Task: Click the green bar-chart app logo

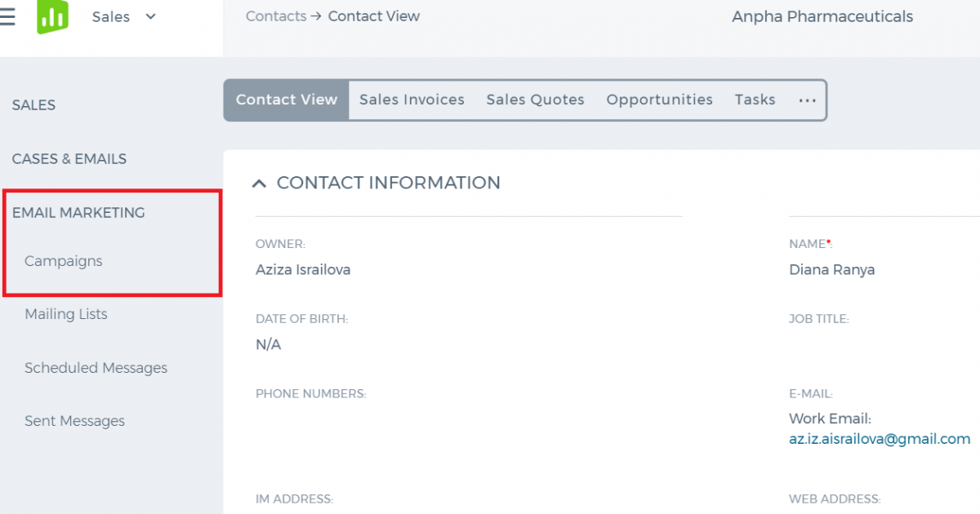Action: pyautogui.click(x=53, y=17)
